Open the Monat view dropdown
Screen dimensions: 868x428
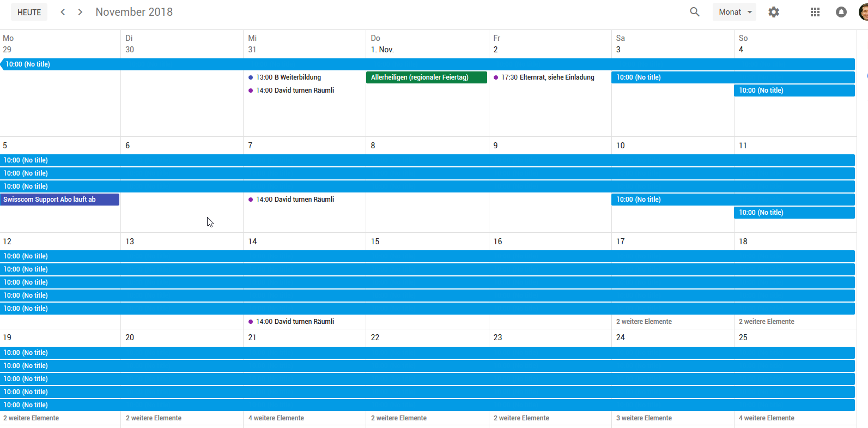tap(734, 12)
